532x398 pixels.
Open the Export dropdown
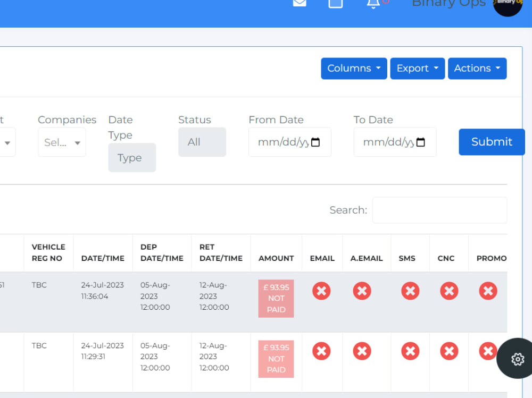[417, 69]
